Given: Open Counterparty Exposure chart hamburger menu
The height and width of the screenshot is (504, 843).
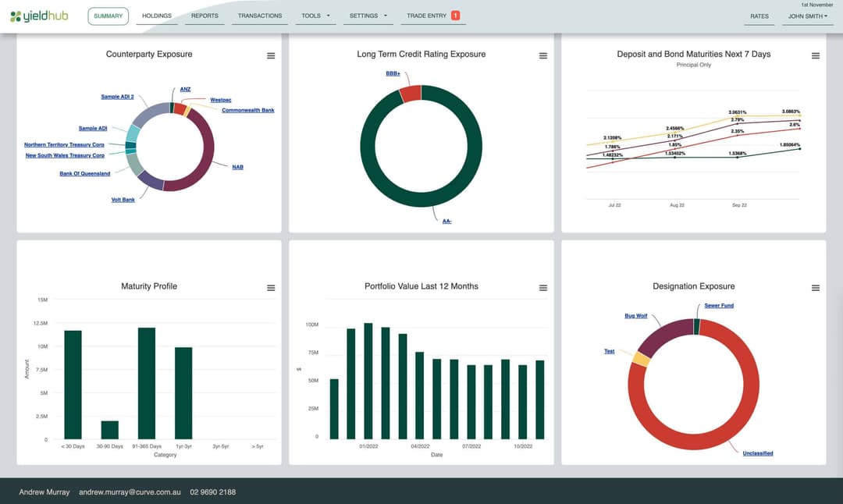Looking at the screenshot, I should coord(271,56).
